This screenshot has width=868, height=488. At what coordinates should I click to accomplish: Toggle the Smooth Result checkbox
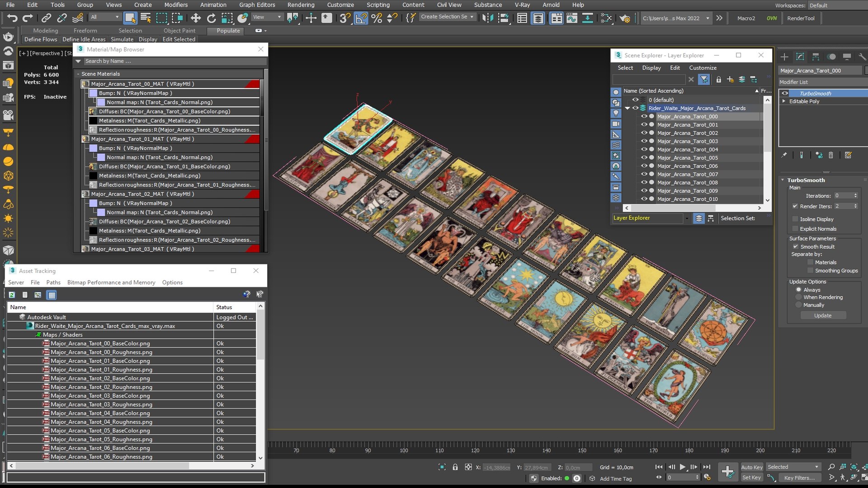[x=795, y=247]
